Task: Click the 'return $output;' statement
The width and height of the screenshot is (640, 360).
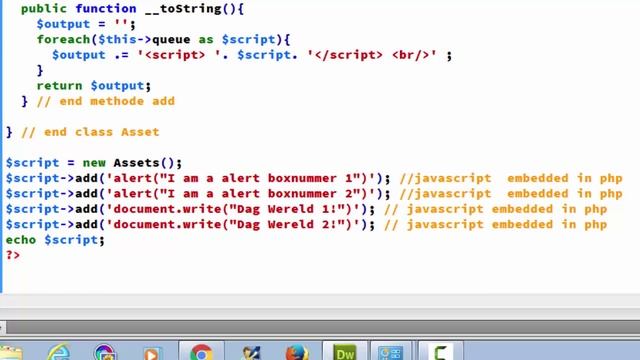Action: 94,86
